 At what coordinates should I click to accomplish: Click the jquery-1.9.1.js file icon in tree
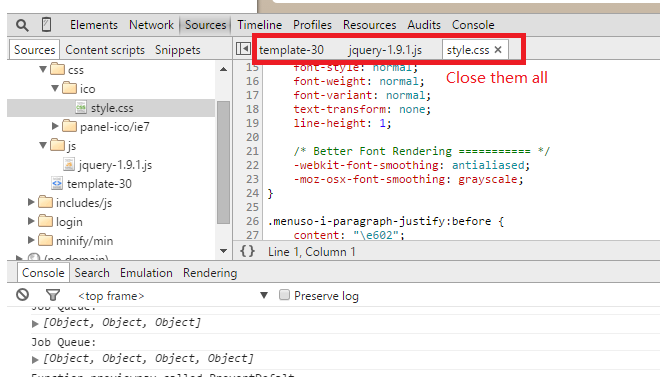click(x=69, y=164)
